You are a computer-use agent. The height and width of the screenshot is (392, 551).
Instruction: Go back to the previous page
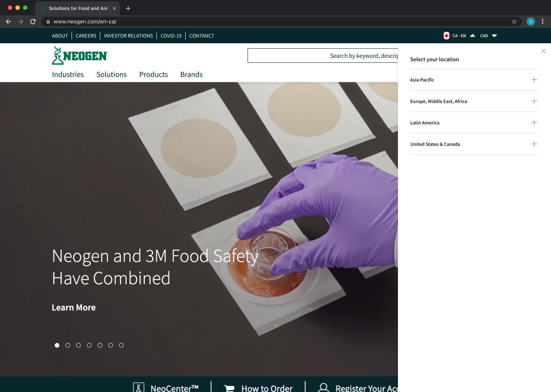point(8,21)
